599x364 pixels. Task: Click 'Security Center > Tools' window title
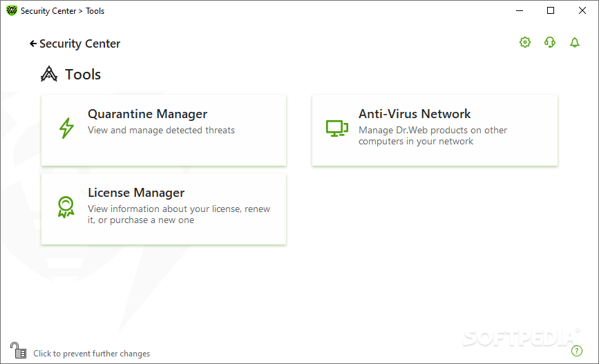(62, 11)
